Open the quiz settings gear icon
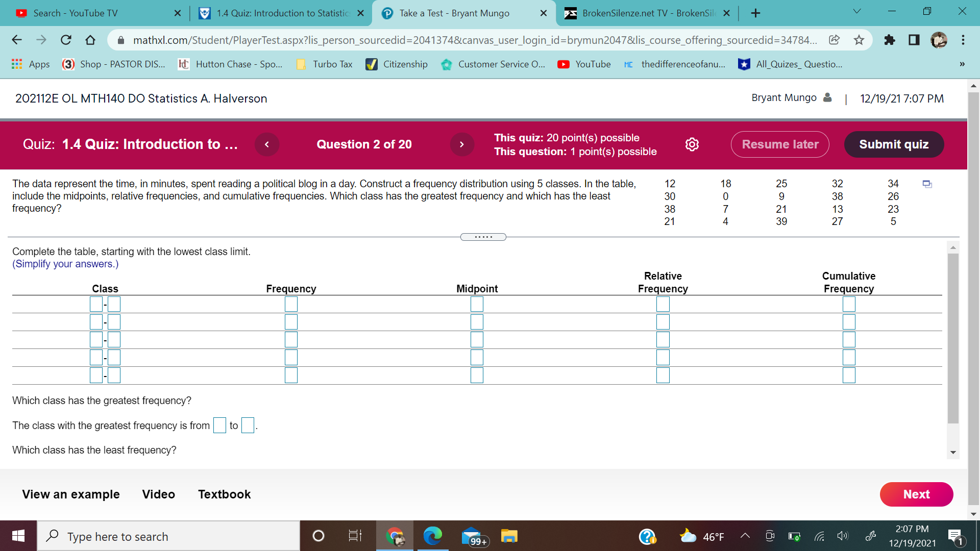Screen dimensions: 980x551 point(692,144)
